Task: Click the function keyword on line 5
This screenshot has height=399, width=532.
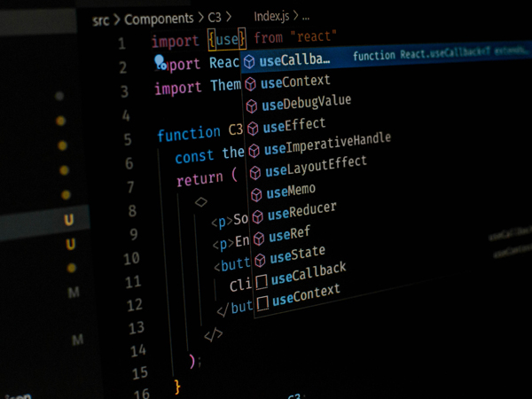Action: click(189, 133)
